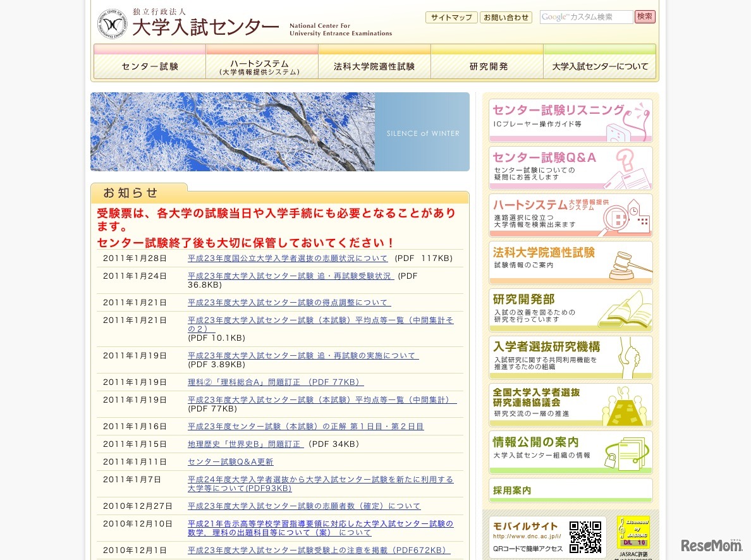Click the 検索 search button
Viewport: 751px width, 560px height.
click(644, 16)
